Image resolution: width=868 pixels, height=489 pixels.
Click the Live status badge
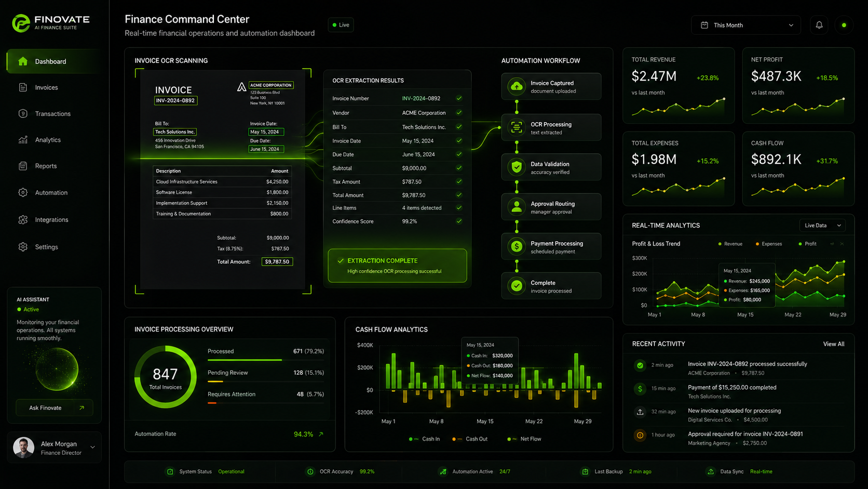341,25
